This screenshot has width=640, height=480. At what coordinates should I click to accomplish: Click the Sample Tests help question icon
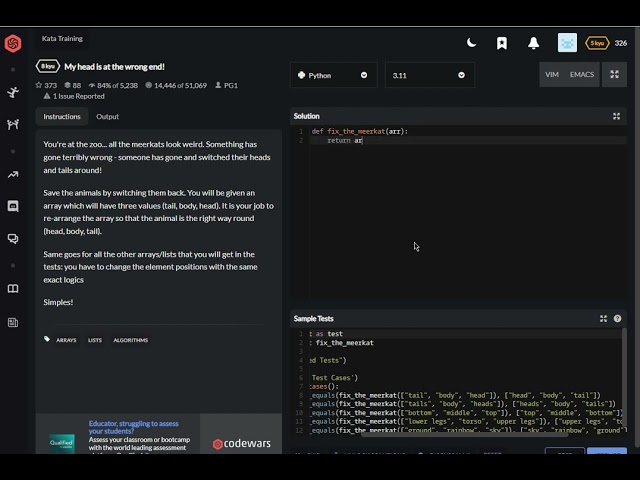[617, 319]
